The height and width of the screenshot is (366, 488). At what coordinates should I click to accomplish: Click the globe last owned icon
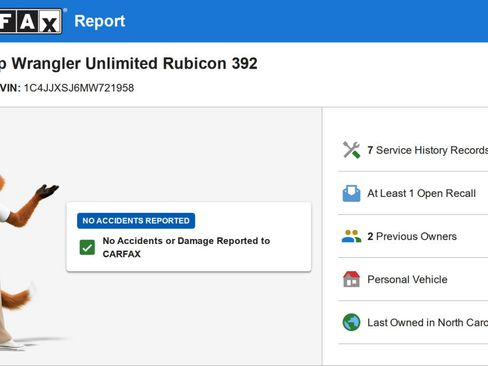pos(351,322)
